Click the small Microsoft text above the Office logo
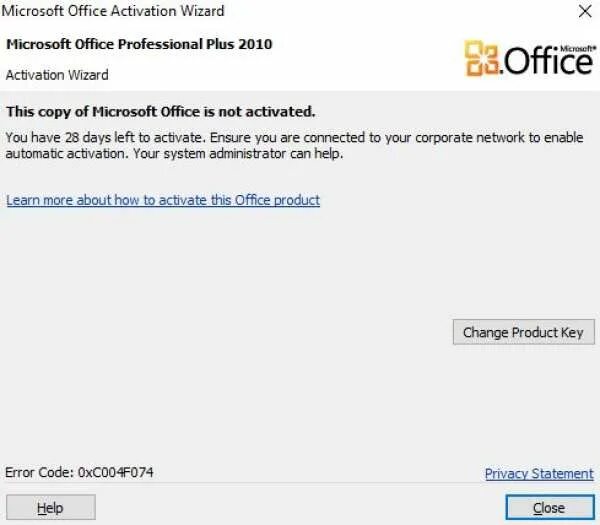 coord(576,46)
